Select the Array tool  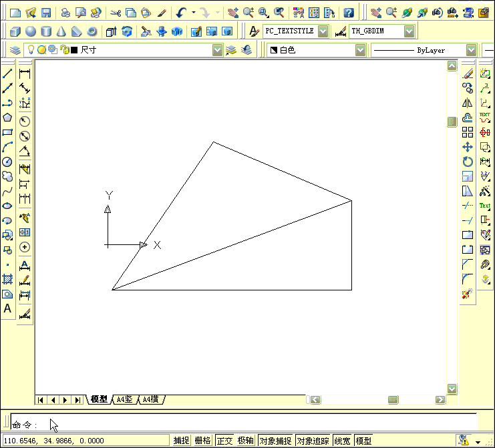point(468,132)
